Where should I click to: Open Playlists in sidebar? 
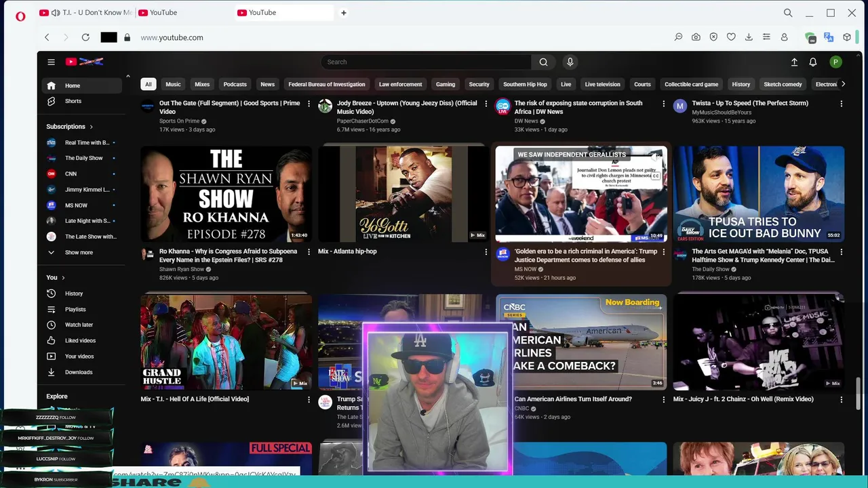coord(81,309)
